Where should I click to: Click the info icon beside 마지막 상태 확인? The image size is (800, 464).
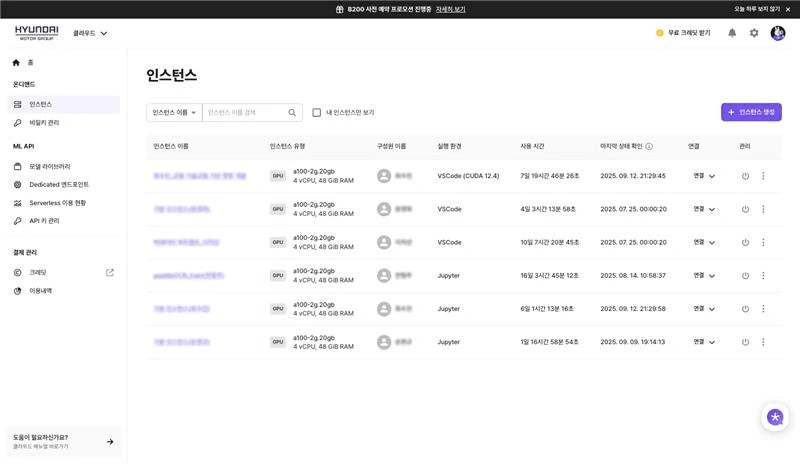tap(649, 146)
